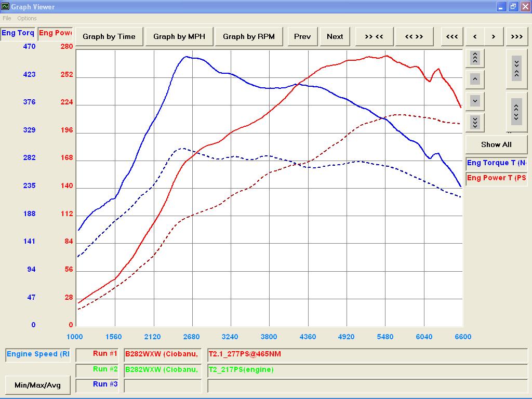Select the Eng Torq axis label box

[18, 33]
